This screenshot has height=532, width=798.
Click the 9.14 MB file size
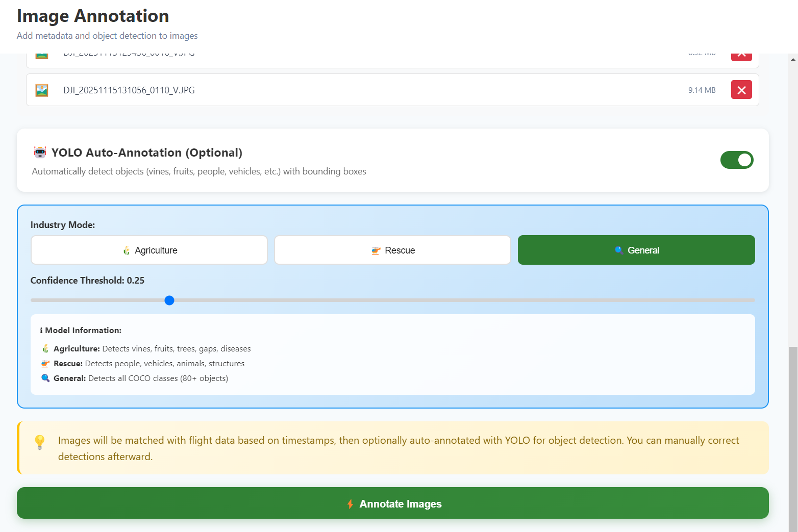click(702, 90)
